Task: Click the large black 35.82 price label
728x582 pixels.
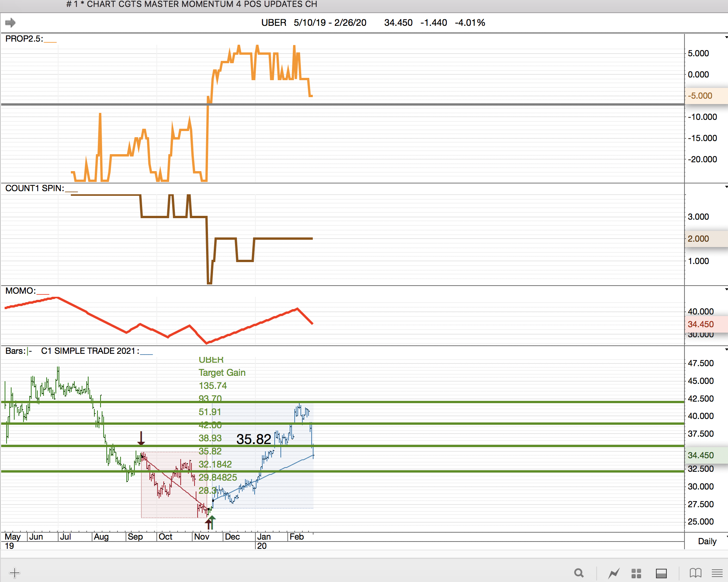Action: click(x=254, y=439)
